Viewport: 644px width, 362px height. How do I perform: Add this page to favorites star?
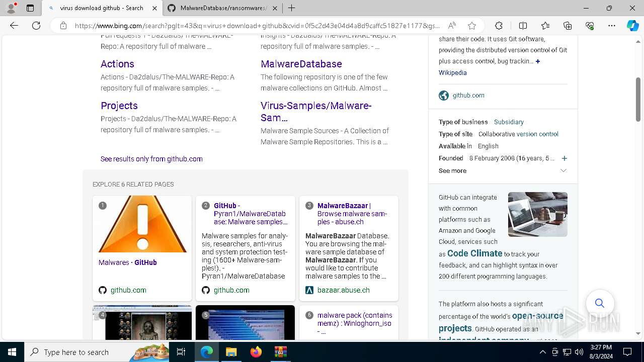pos(471,26)
